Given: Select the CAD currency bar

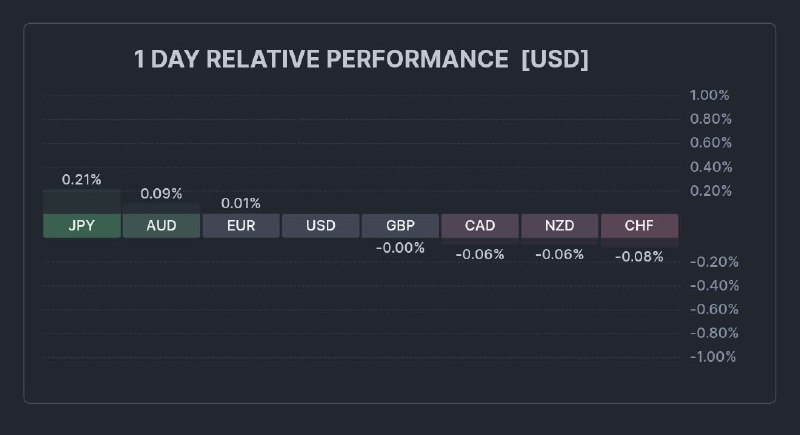Looking at the screenshot, I should [480, 226].
